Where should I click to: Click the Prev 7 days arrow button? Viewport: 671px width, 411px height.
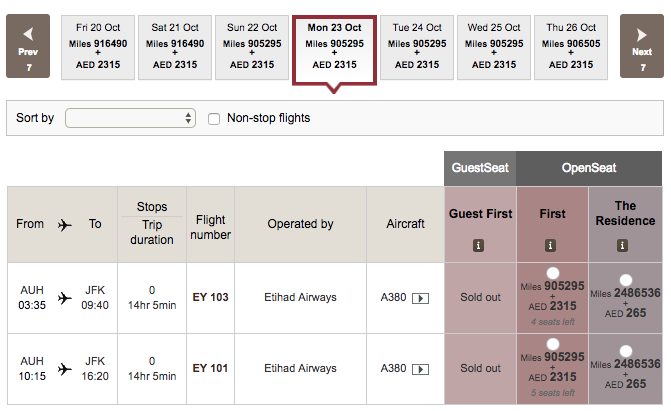coord(28,46)
